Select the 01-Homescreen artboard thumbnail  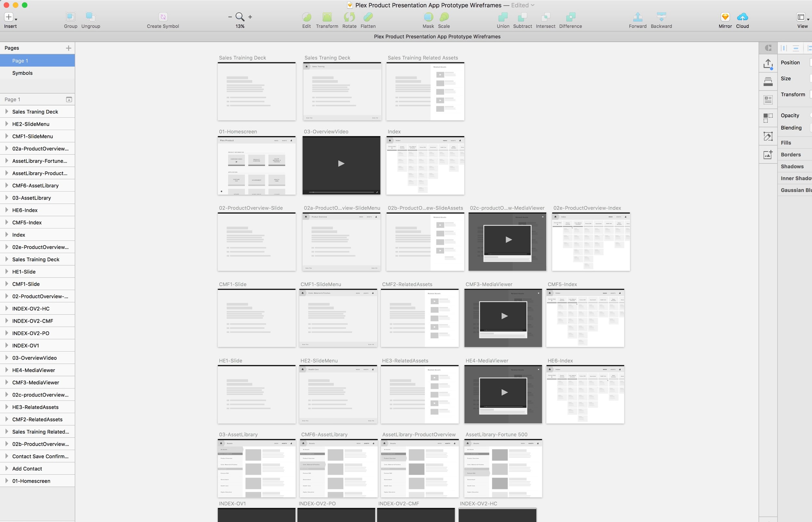pos(256,165)
